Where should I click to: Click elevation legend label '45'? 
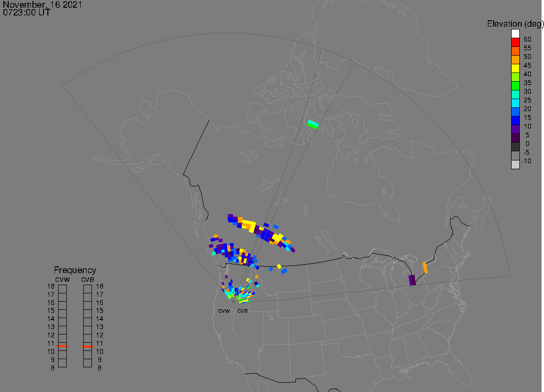[528, 65]
